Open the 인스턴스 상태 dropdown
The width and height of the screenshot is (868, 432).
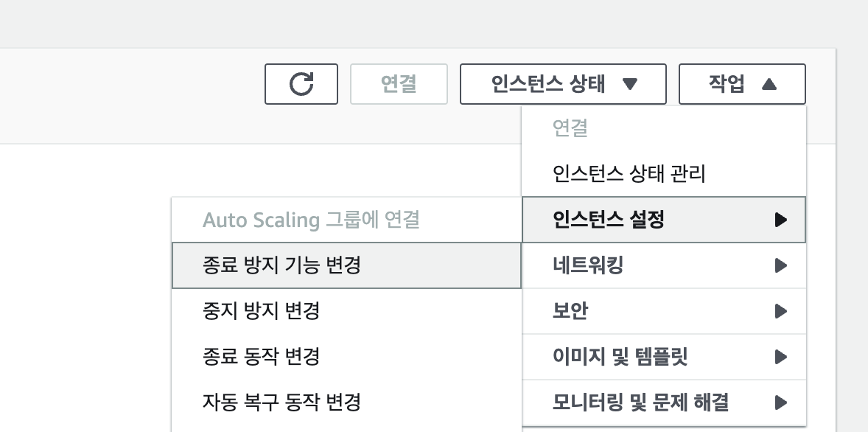coord(563,84)
